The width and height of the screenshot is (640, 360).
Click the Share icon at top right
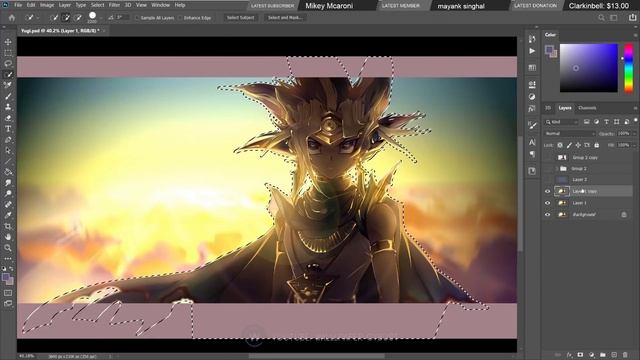pyautogui.click(x=632, y=17)
